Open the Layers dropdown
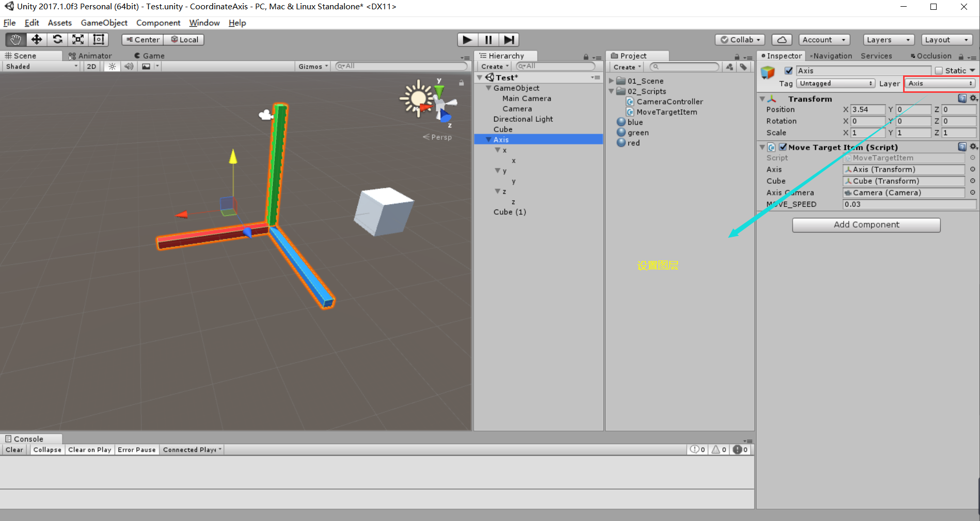This screenshot has height=521, width=980. (x=889, y=40)
